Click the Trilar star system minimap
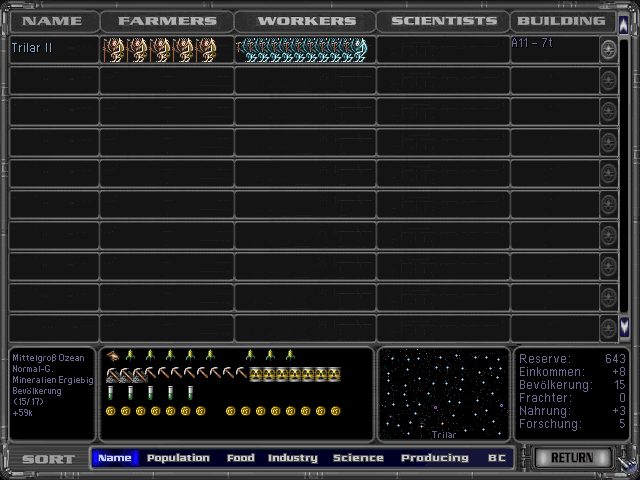Viewport: 640px width, 480px height. (x=443, y=394)
